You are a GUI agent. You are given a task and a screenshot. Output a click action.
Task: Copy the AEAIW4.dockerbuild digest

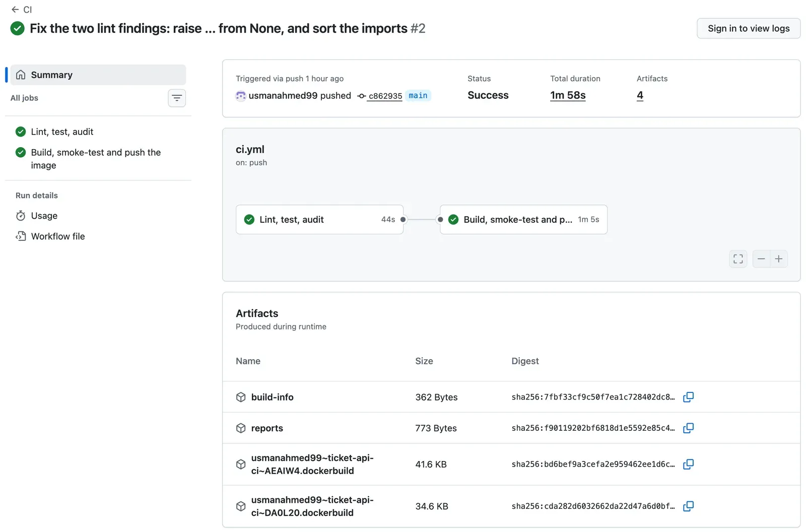[688, 464]
